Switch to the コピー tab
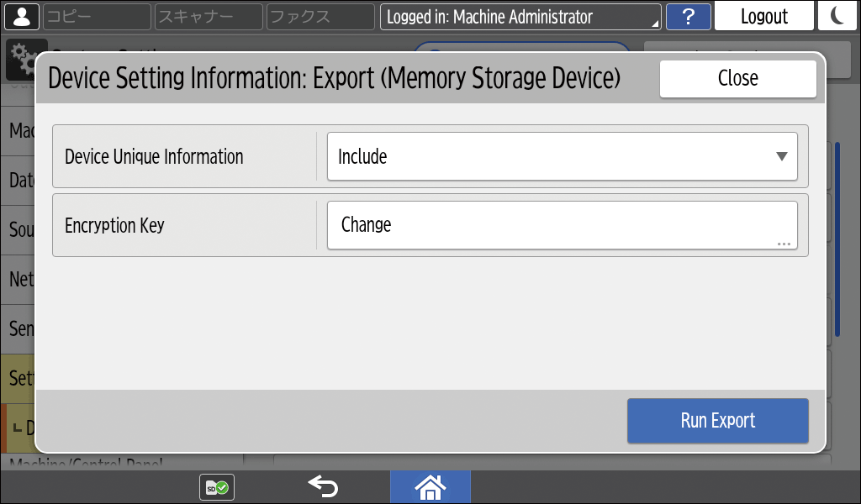The width and height of the screenshot is (861, 504). [96, 17]
